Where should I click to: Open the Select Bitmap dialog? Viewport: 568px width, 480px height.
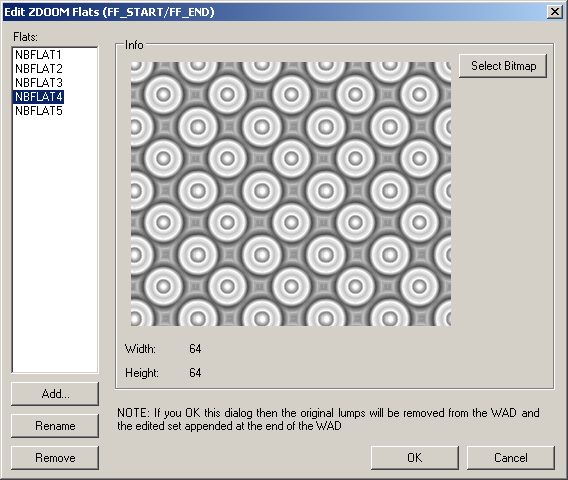pyautogui.click(x=503, y=66)
